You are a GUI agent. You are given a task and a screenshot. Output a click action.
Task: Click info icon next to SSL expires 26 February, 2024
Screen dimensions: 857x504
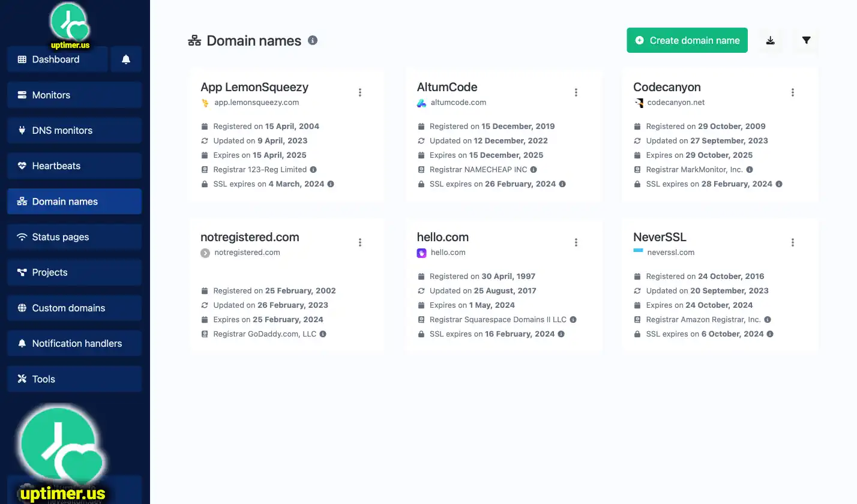[x=562, y=184]
